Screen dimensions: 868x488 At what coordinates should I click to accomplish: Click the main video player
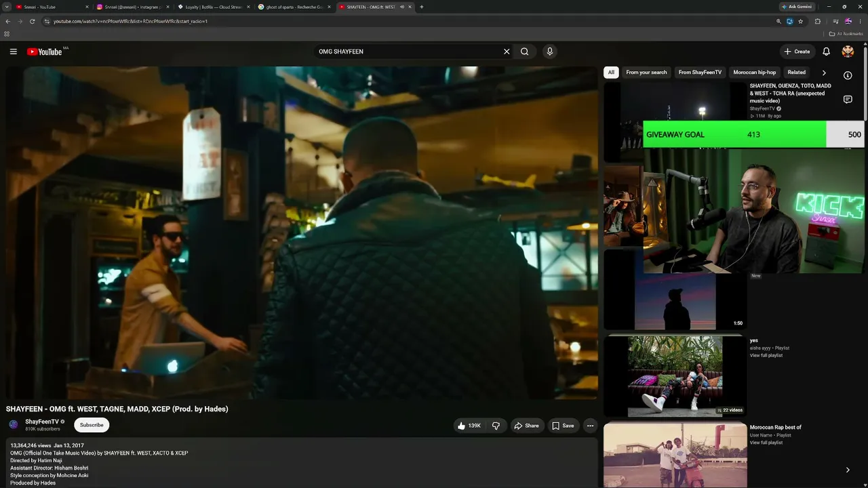(x=302, y=232)
